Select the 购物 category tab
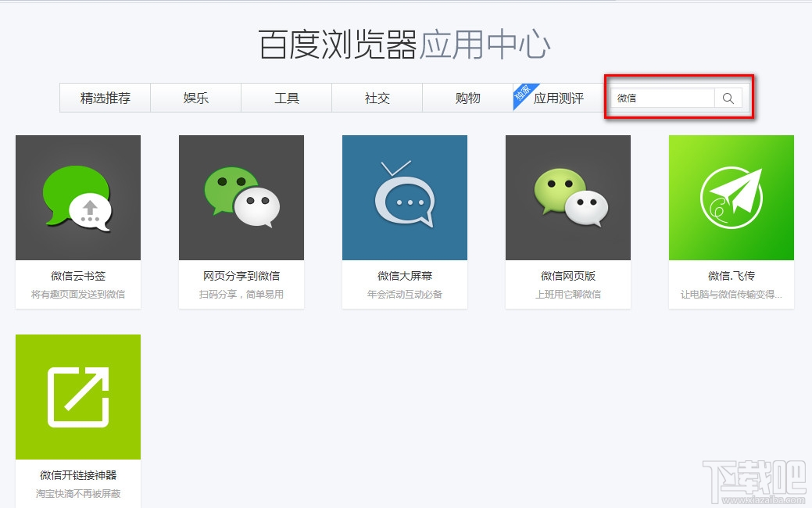This screenshot has height=508, width=812. pyautogui.click(x=468, y=98)
